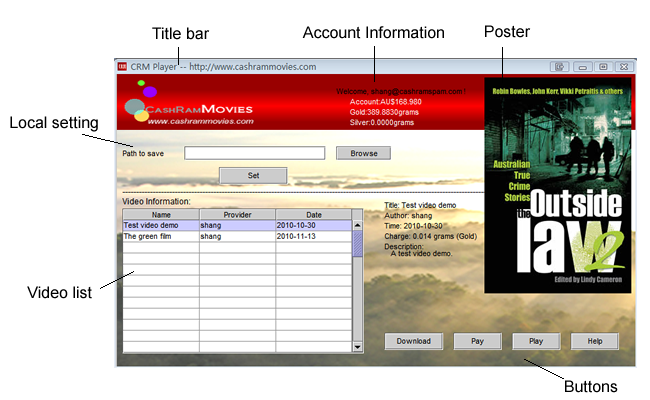Minimize the CRM Player window
The height and width of the screenshot is (400, 650).
(x=582, y=67)
